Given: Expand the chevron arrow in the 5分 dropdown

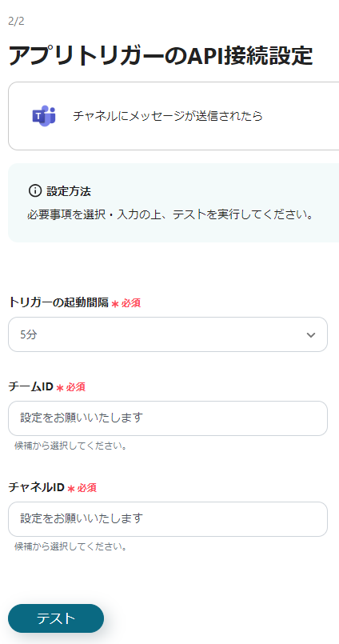Looking at the screenshot, I should point(311,334).
